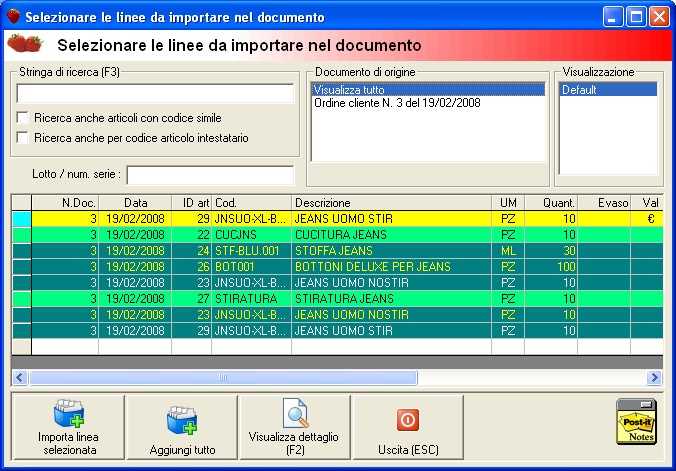Minimize the import lines window

point(613,17)
